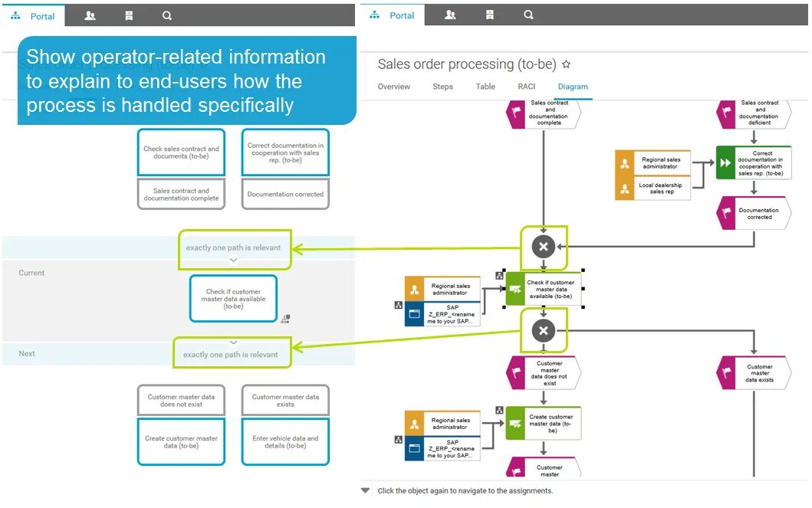Click Customer master data does not exist box

pos(181,401)
